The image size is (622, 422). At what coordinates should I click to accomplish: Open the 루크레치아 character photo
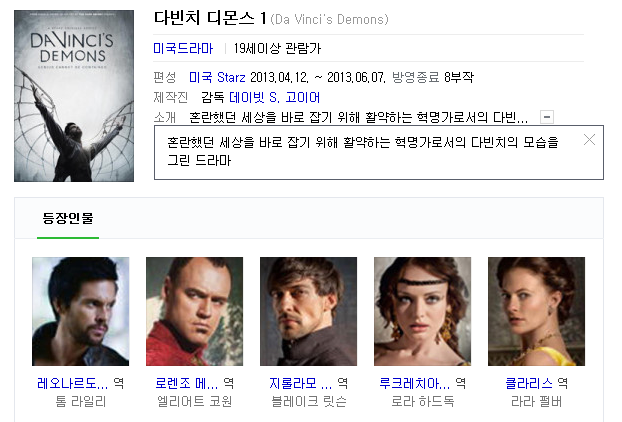[422, 311]
